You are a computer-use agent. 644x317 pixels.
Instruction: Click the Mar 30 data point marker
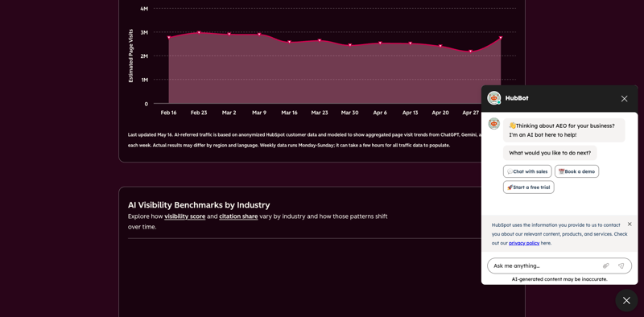[x=350, y=45]
